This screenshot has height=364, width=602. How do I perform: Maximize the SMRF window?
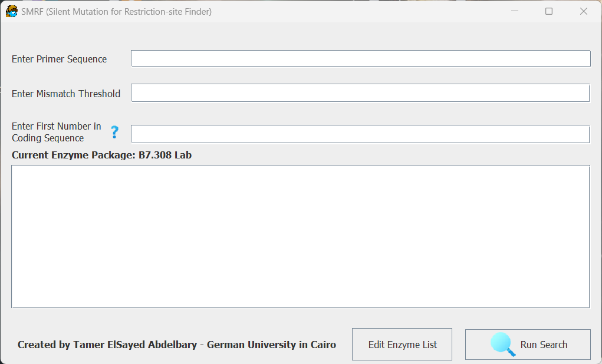point(549,11)
